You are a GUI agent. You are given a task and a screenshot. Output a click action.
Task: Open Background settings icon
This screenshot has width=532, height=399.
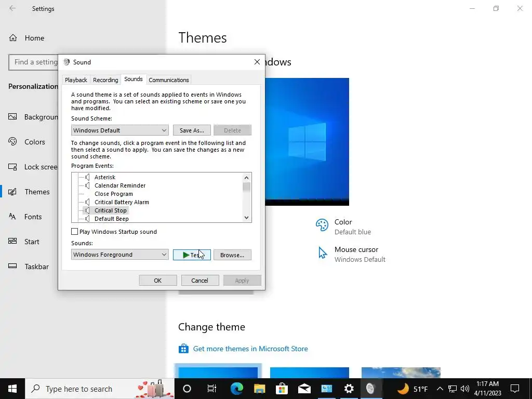pos(12,117)
